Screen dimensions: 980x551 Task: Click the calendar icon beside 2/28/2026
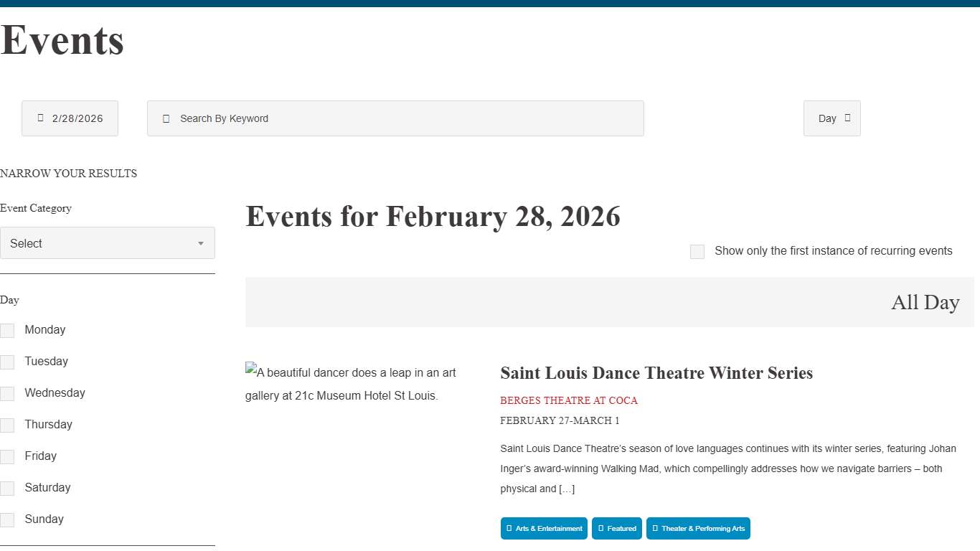(x=41, y=118)
